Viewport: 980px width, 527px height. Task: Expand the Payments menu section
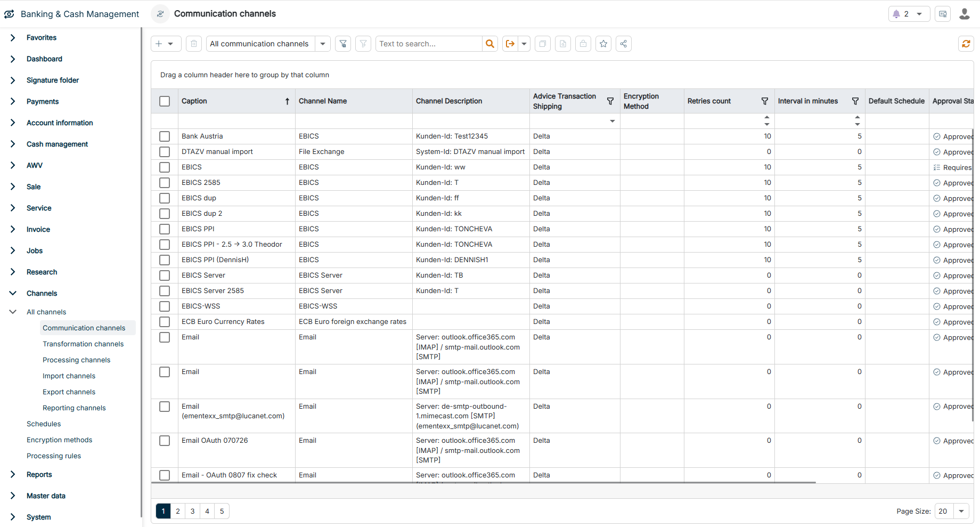[x=13, y=101]
